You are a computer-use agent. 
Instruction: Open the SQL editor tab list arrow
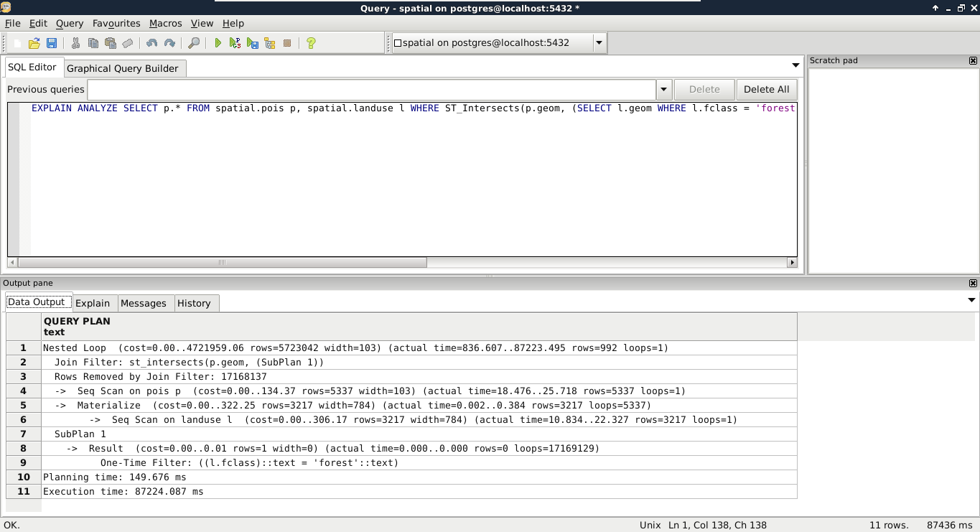point(795,65)
